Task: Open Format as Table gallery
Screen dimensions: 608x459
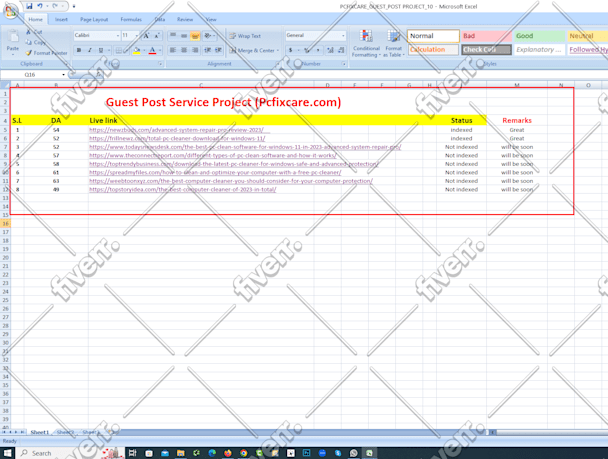Action: [x=394, y=43]
